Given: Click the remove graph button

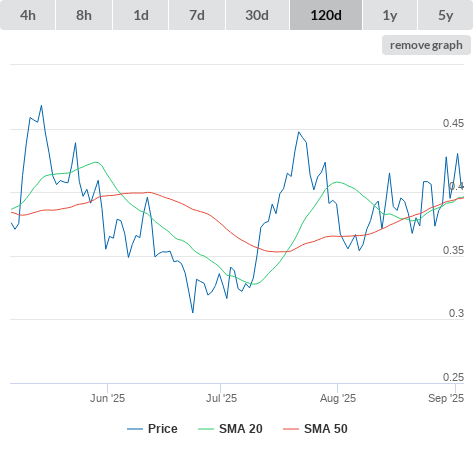Looking at the screenshot, I should [426, 45].
